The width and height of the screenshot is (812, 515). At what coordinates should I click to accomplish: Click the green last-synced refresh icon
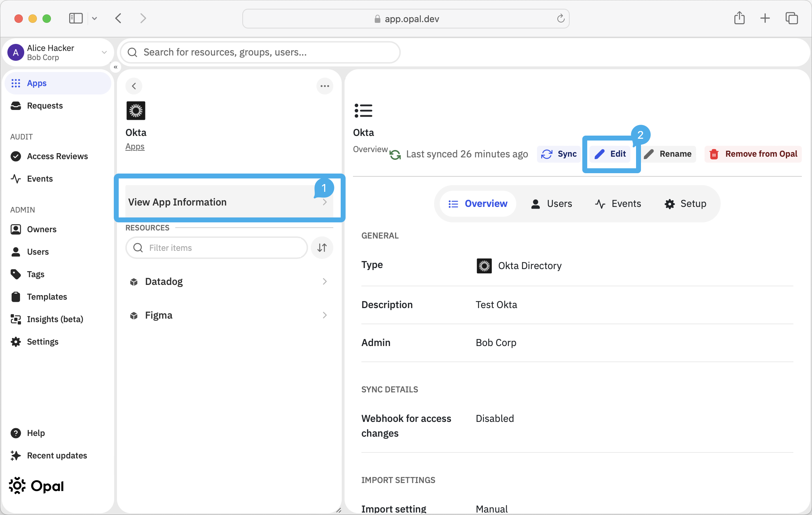[395, 155]
